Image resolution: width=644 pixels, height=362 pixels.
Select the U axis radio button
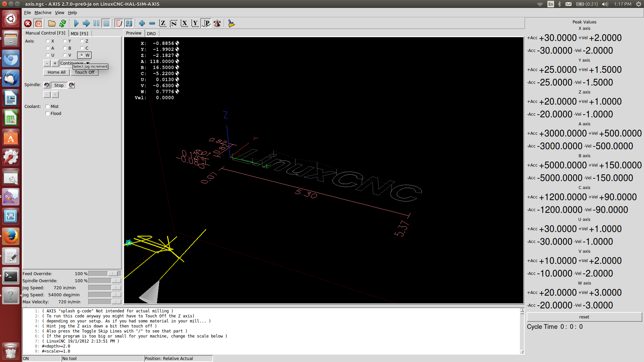point(48,55)
